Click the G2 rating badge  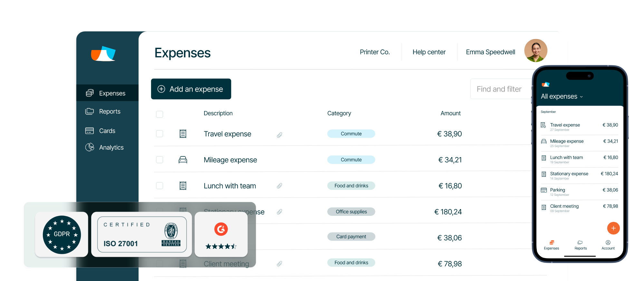pos(221,235)
